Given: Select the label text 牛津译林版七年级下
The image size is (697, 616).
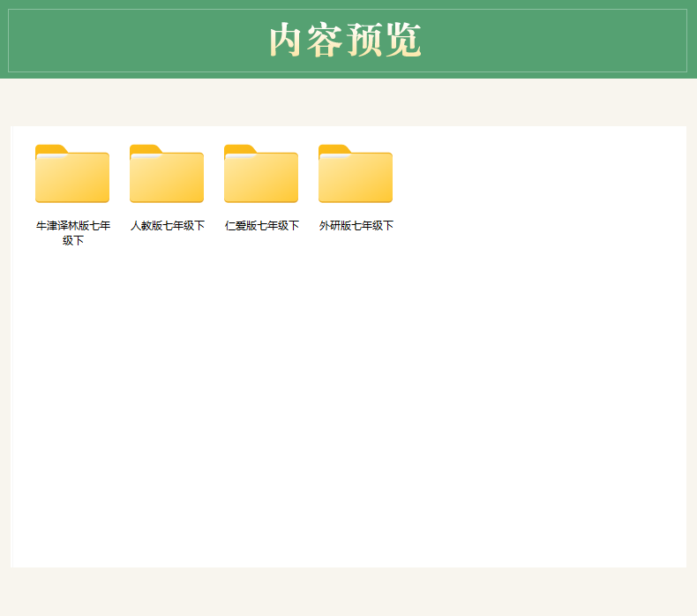Looking at the screenshot, I should click(73, 233).
